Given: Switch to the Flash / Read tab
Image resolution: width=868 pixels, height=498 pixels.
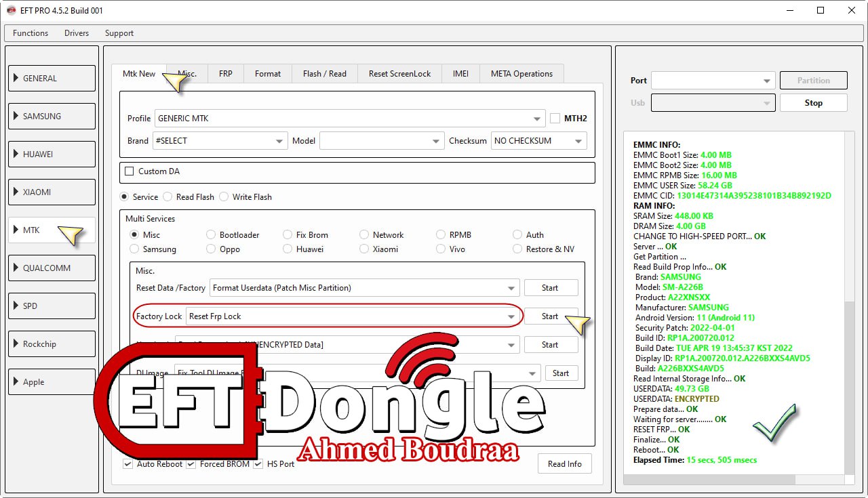Looking at the screenshot, I should [x=325, y=74].
